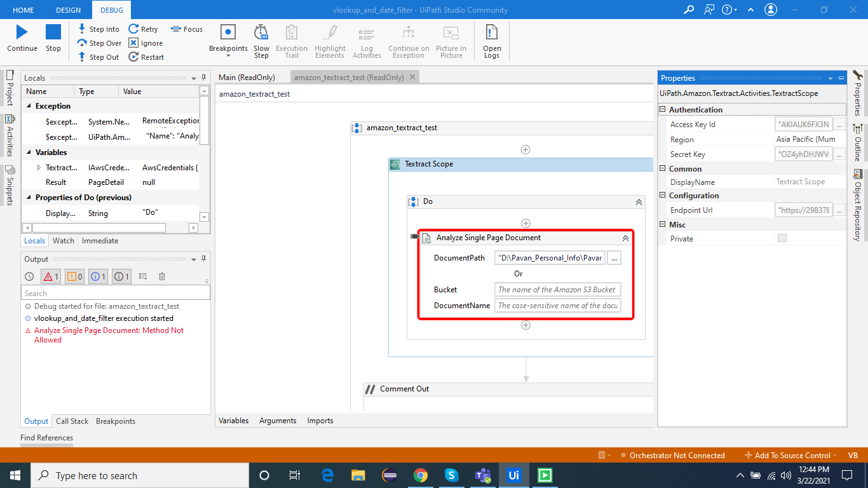Switch to the Call Stack tab
Image resolution: width=868 pixels, height=488 pixels.
point(72,421)
